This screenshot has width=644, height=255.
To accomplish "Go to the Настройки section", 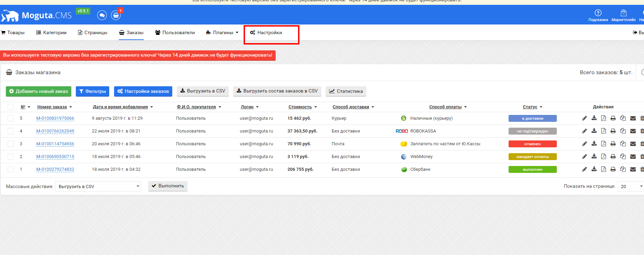I will 266,32.
